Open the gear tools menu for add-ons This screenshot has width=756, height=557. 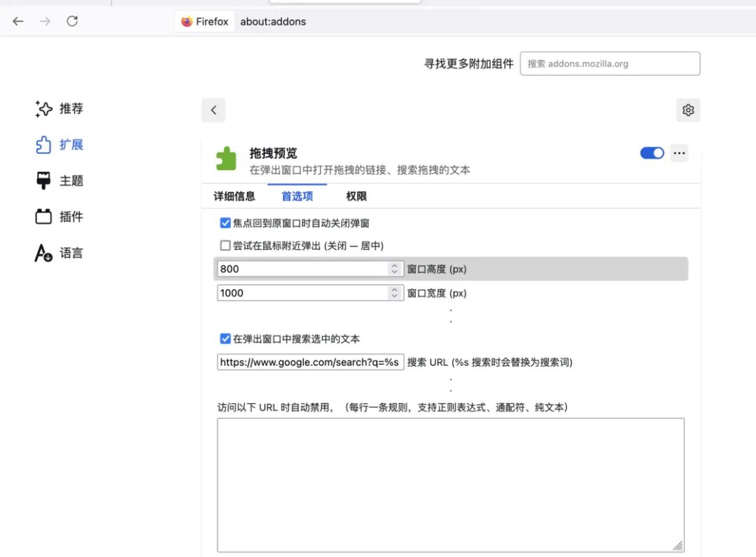pyautogui.click(x=688, y=111)
